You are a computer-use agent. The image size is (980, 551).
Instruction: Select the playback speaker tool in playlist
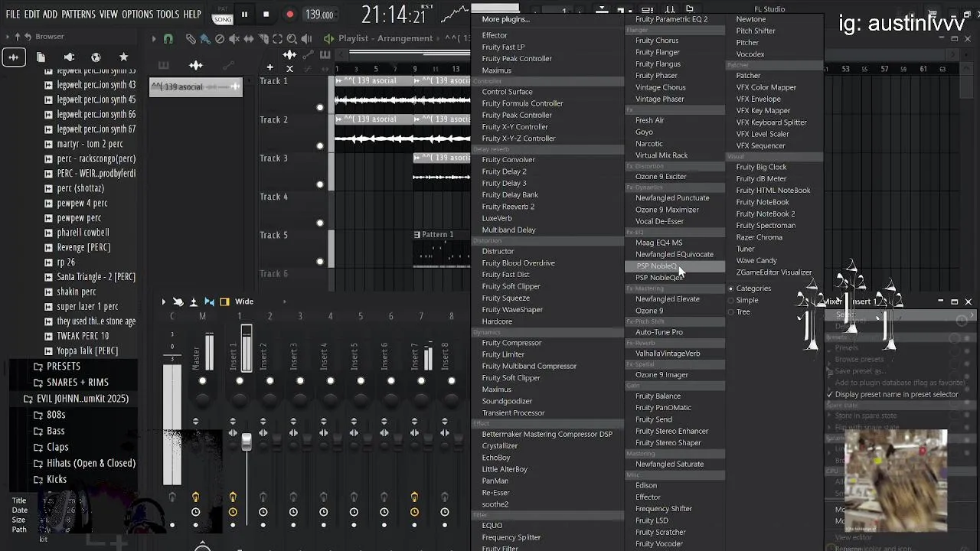click(x=307, y=39)
